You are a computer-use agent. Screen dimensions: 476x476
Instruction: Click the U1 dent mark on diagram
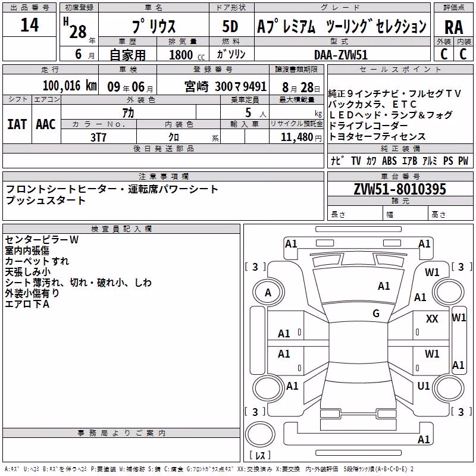[424, 386]
